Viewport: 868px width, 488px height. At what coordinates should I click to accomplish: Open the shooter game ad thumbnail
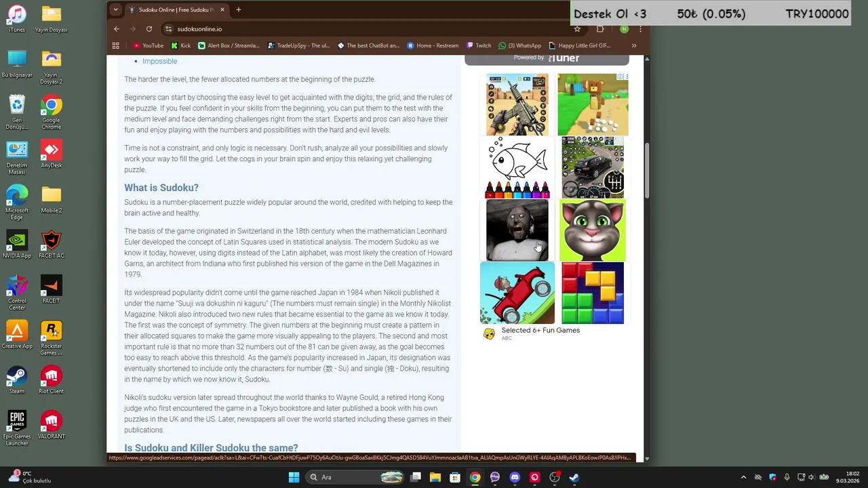point(517,104)
